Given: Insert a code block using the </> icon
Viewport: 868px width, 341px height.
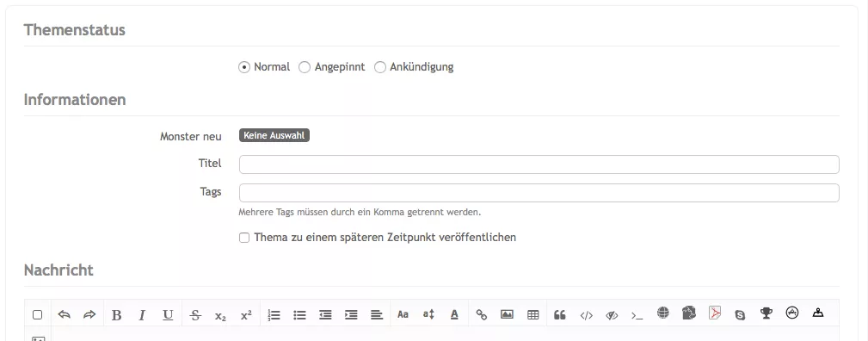Looking at the screenshot, I should coord(586,315).
